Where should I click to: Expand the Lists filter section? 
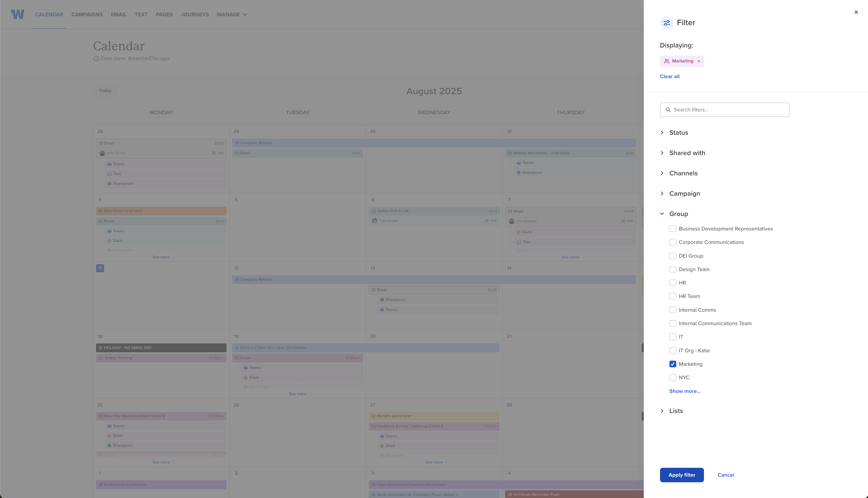click(671, 411)
